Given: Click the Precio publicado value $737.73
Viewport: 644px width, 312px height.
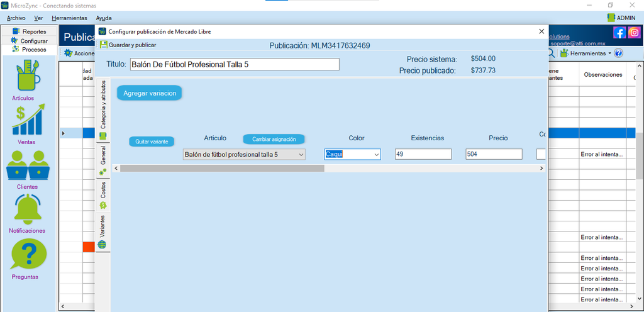Looking at the screenshot, I should (x=483, y=70).
